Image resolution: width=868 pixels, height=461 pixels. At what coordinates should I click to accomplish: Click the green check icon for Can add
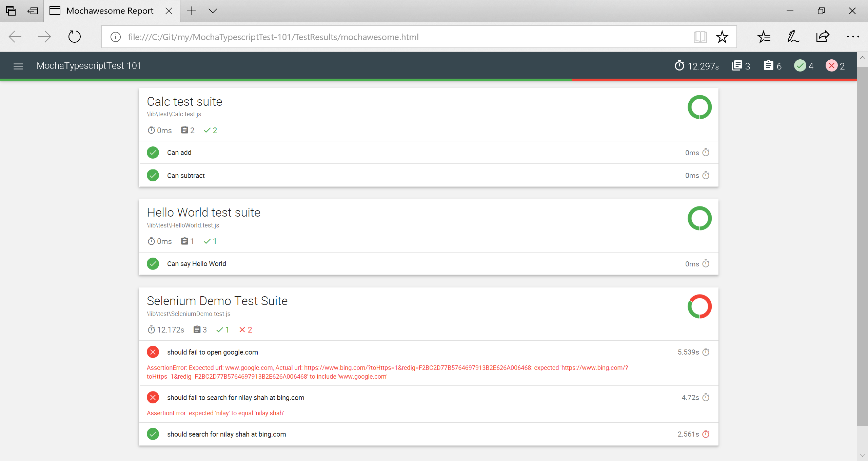[153, 153]
